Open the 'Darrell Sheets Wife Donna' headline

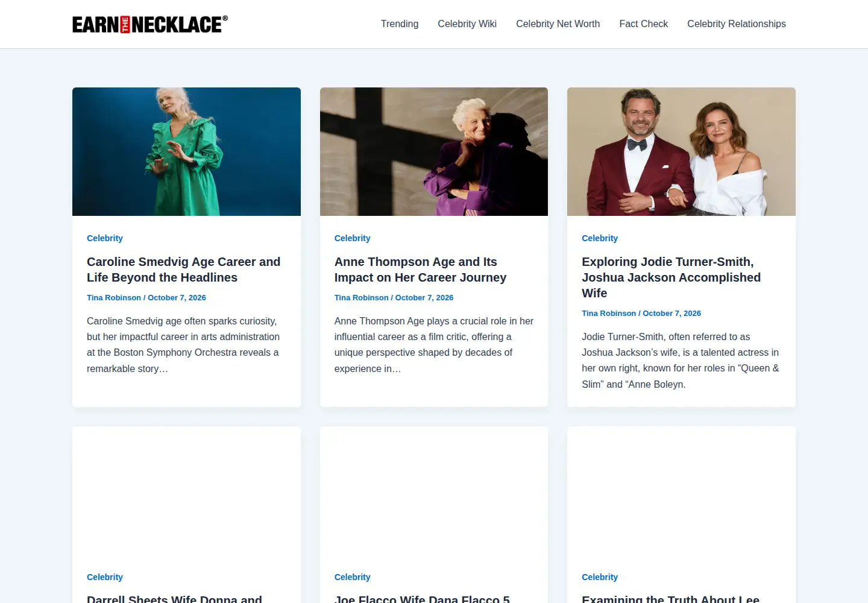click(174, 599)
